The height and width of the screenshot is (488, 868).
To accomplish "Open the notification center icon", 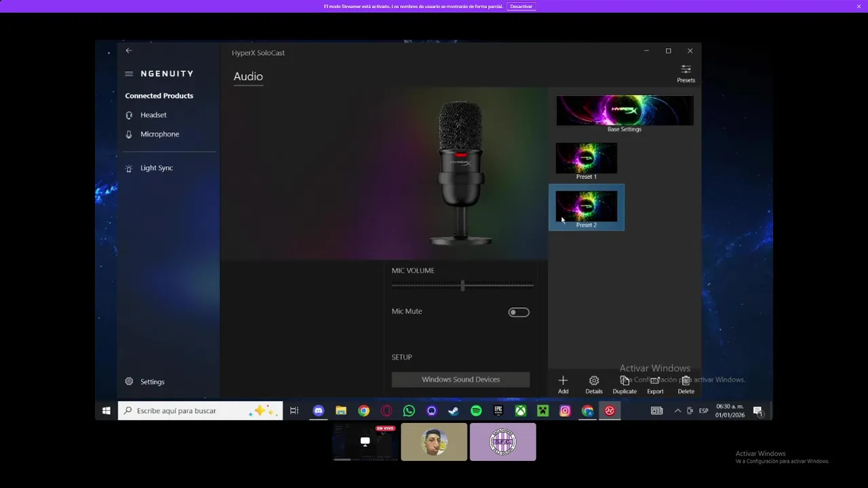I will [757, 411].
